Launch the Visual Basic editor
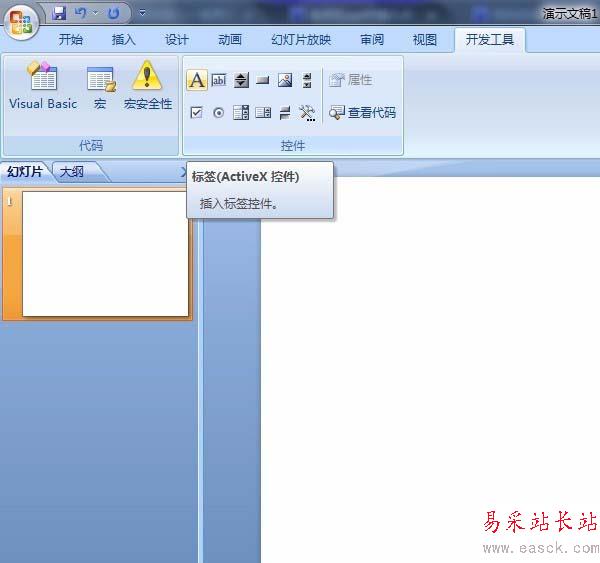 click(x=43, y=85)
